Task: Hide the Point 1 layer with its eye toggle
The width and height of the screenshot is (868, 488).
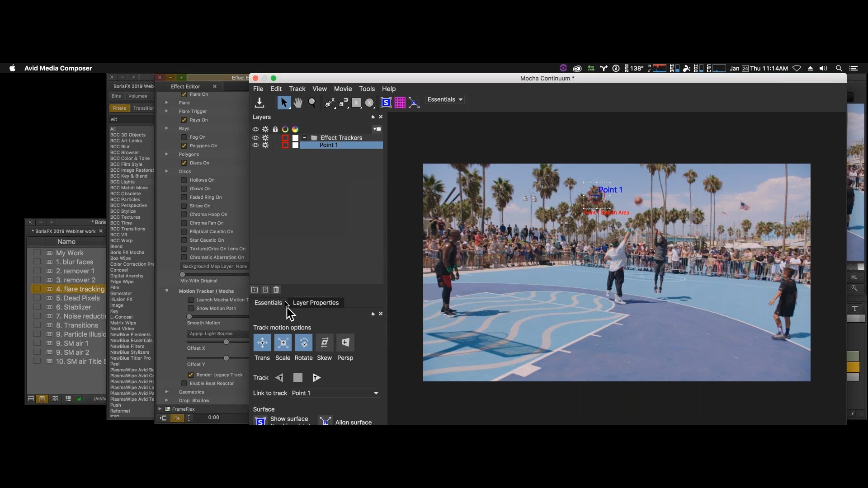Action: (x=255, y=145)
